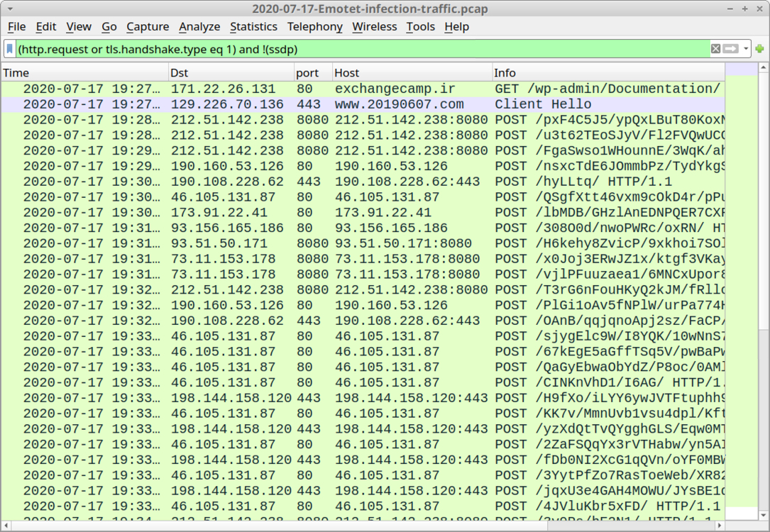Select the POST /KK7v/ packet row

pyautogui.click(x=363, y=414)
